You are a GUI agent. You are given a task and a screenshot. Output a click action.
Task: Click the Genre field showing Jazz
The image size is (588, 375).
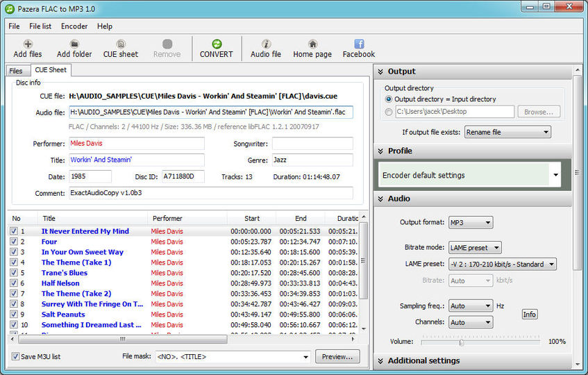coord(312,160)
